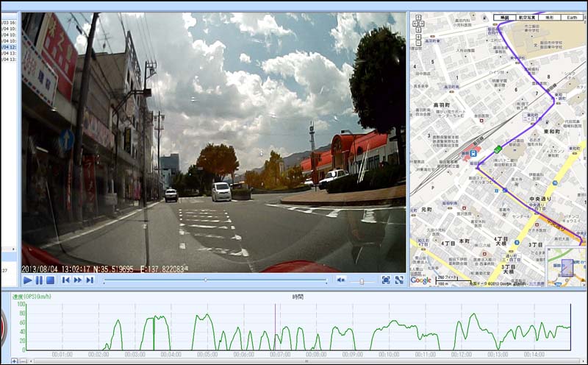Pan the map up
The height and width of the screenshot is (365, 588).
tap(418, 18)
